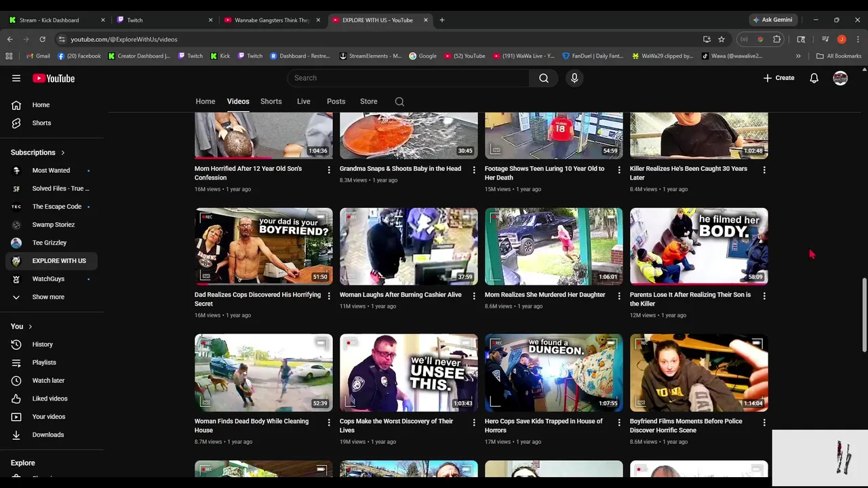Open the Posts channel tab

336,102
